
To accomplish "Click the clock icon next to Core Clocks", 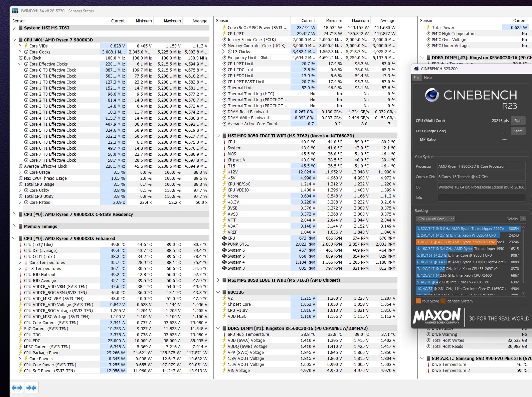I will 26,52.
